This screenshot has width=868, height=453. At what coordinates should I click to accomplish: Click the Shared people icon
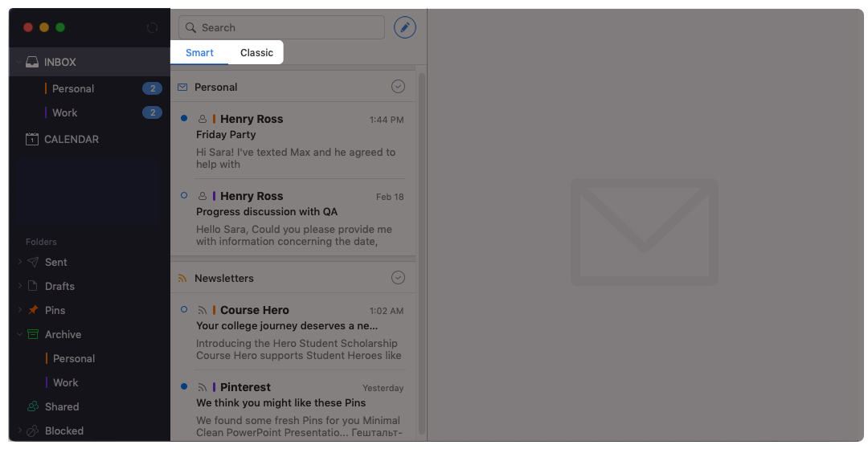33,406
